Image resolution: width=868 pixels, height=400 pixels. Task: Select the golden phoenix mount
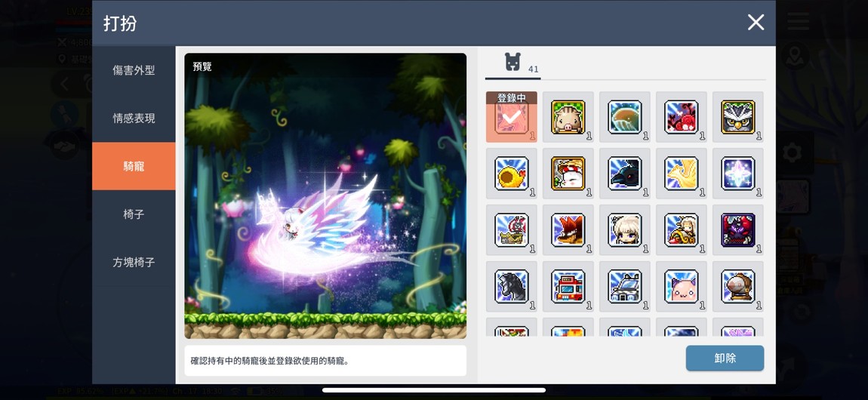pos(682,173)
